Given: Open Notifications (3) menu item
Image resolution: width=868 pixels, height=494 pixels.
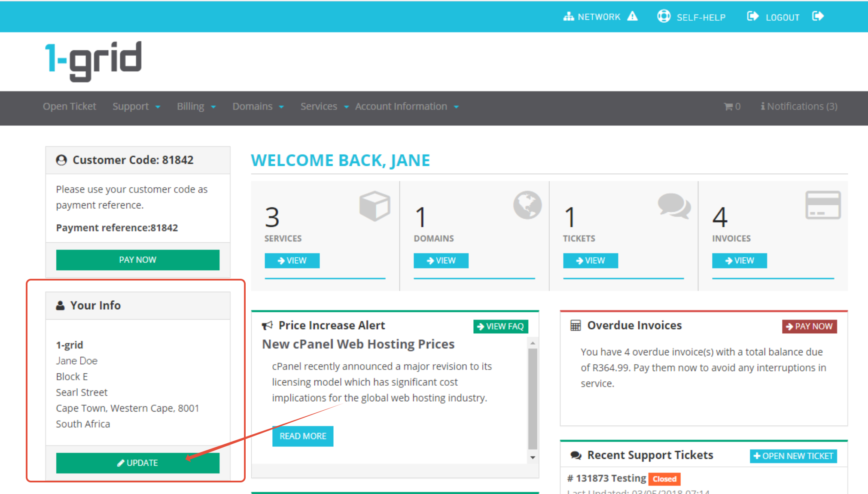Looking at the screenshot, I should [799, 107].
